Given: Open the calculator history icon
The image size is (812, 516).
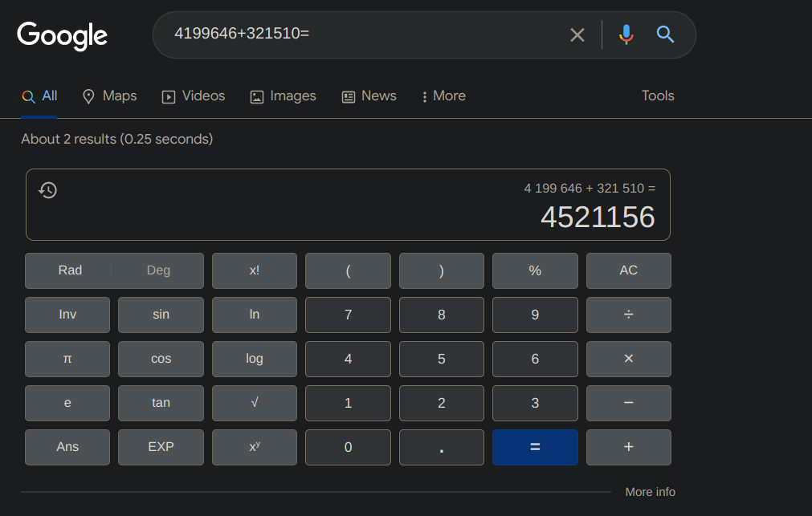Looking at the screenshot, I should (48, 190).
